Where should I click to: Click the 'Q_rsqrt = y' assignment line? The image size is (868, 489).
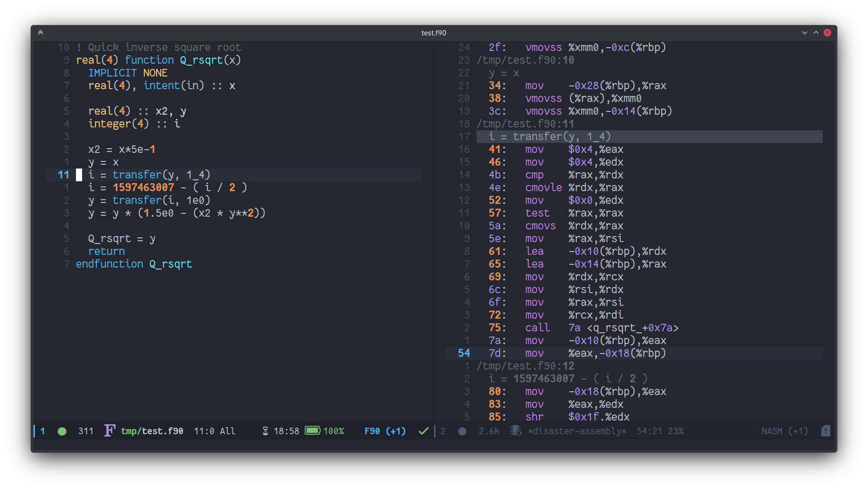(122, 238)
